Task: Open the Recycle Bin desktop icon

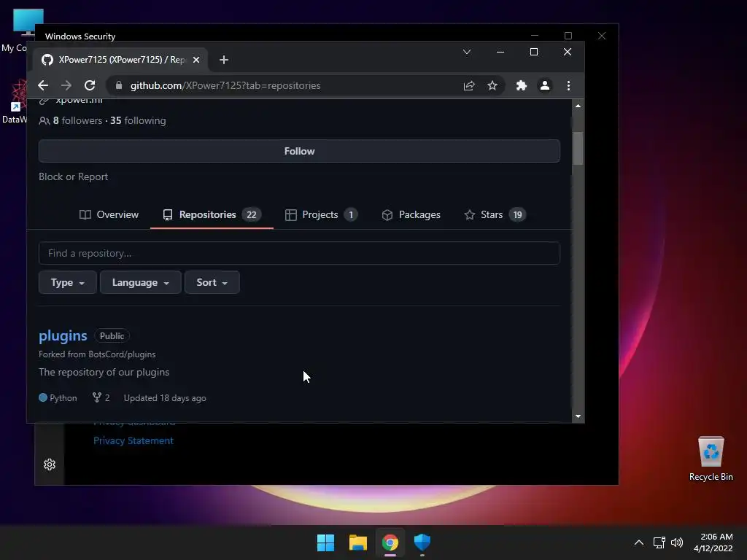Action: pos(711,458)
